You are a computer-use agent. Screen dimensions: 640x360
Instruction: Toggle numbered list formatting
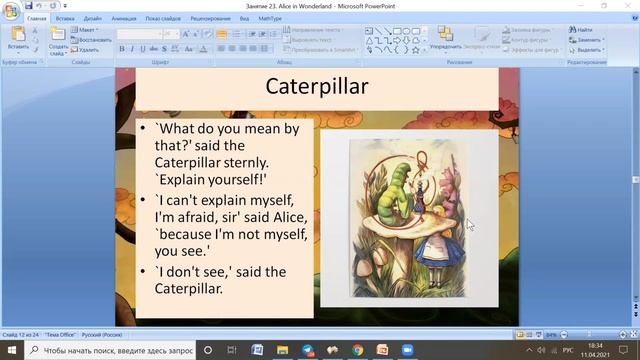[236, 34]
